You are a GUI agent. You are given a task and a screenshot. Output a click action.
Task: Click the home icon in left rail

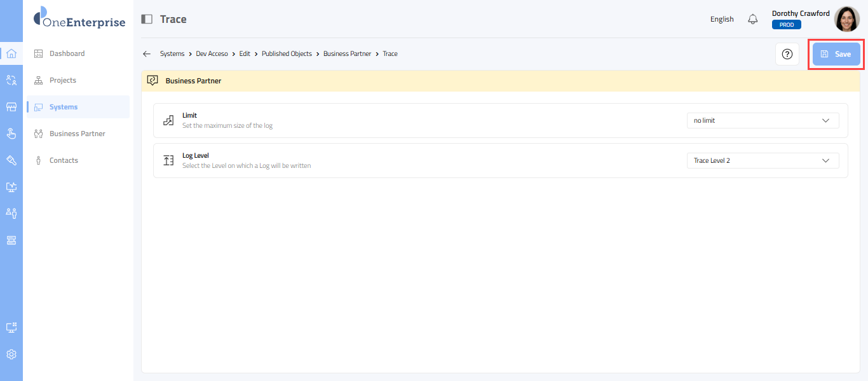[x=11, y=53]
